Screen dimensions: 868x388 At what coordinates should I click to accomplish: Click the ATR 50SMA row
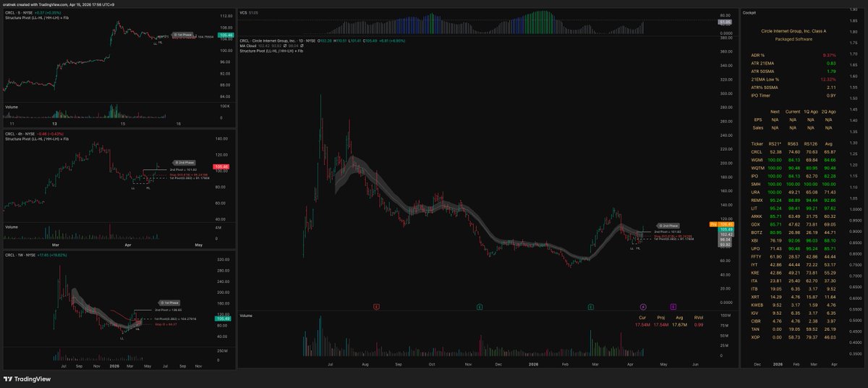pos(793,71)
